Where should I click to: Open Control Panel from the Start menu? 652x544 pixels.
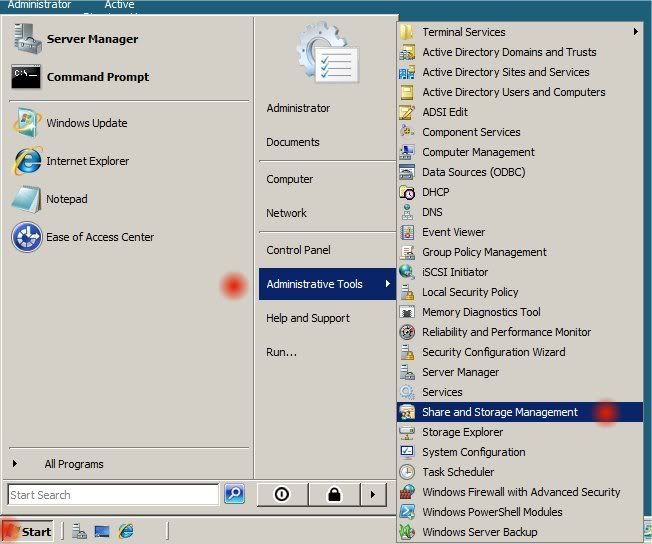(299, 250)
